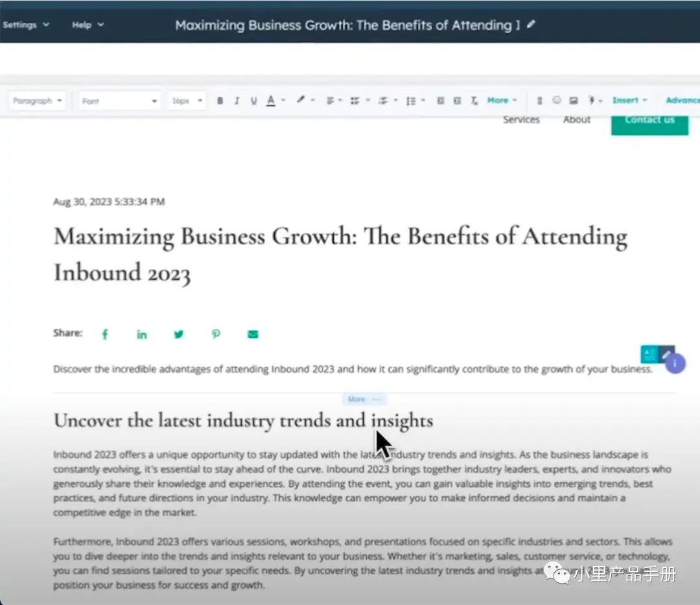Click the post title in the header bar
Screen dimensions: 700x605
click(x=347, y=25)
